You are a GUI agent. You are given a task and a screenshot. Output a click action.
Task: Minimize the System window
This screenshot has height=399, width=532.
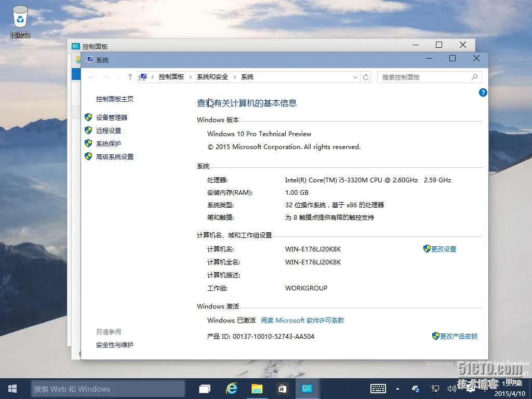click(429, 58)
